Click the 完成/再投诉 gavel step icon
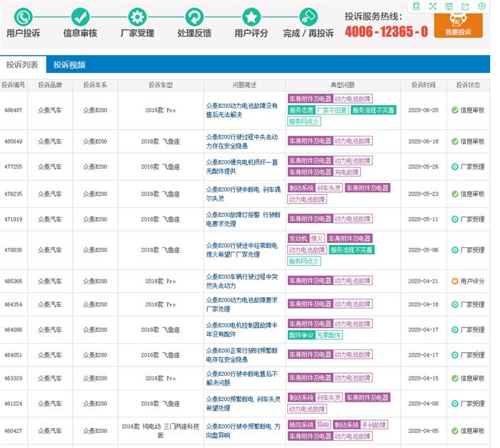 click(x=309, y=16)
